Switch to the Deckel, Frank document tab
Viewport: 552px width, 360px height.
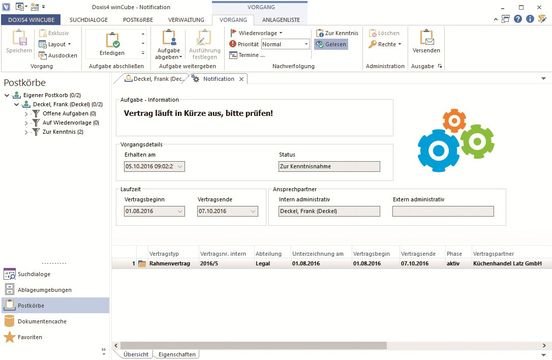[x=154, y=79]
